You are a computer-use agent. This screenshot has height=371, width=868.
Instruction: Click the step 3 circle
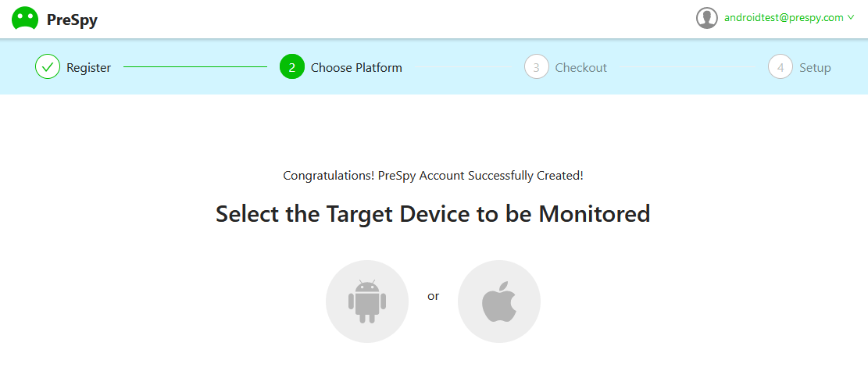click(x=537, y=67)
